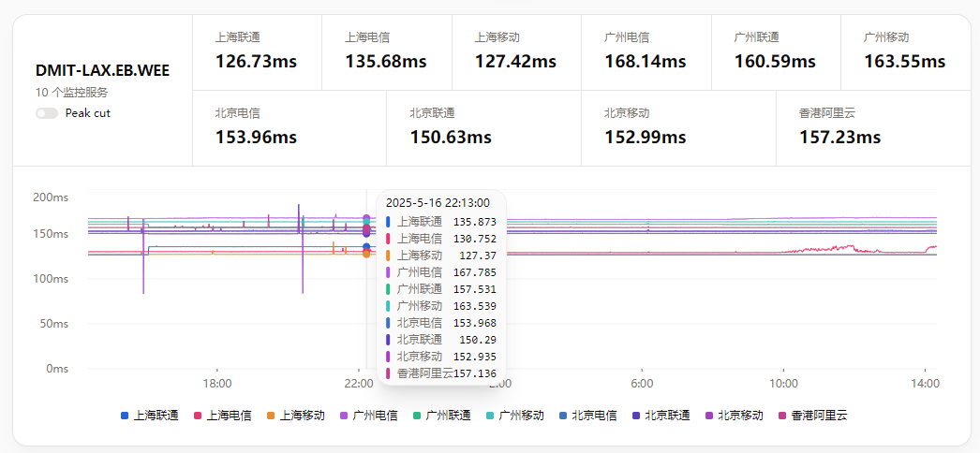980x453 pixels.
Task: Toggle the Peak cut switch
Action: tap(47, 113)
